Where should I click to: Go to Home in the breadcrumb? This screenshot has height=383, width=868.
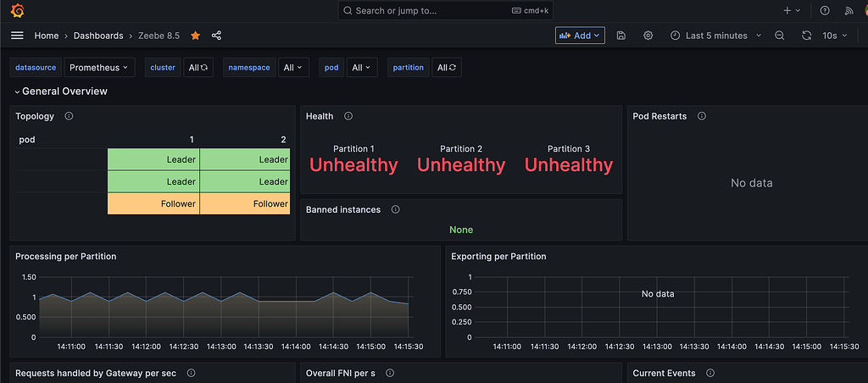tap(47, 36)
